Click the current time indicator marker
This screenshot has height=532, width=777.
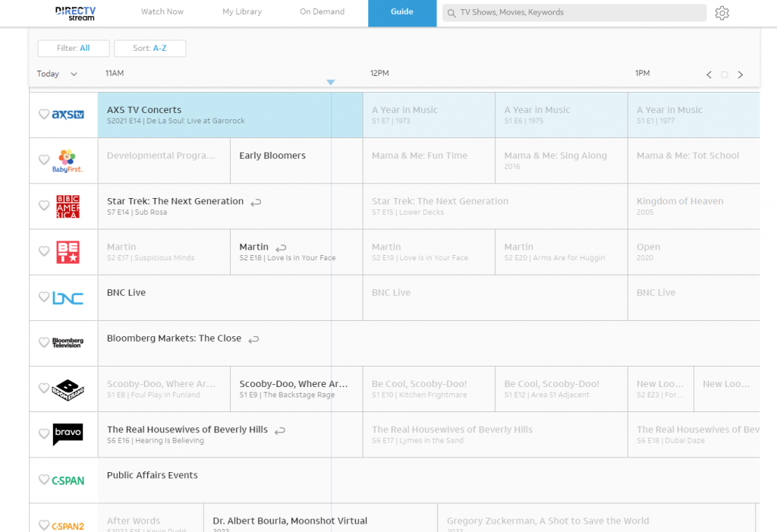[x=331, y=81]
